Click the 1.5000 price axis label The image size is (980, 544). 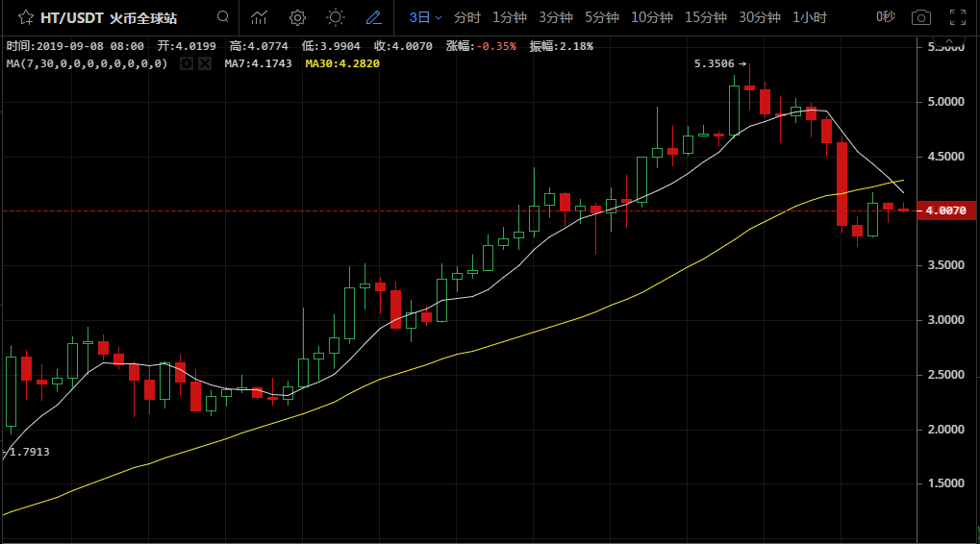click(945, 483)
